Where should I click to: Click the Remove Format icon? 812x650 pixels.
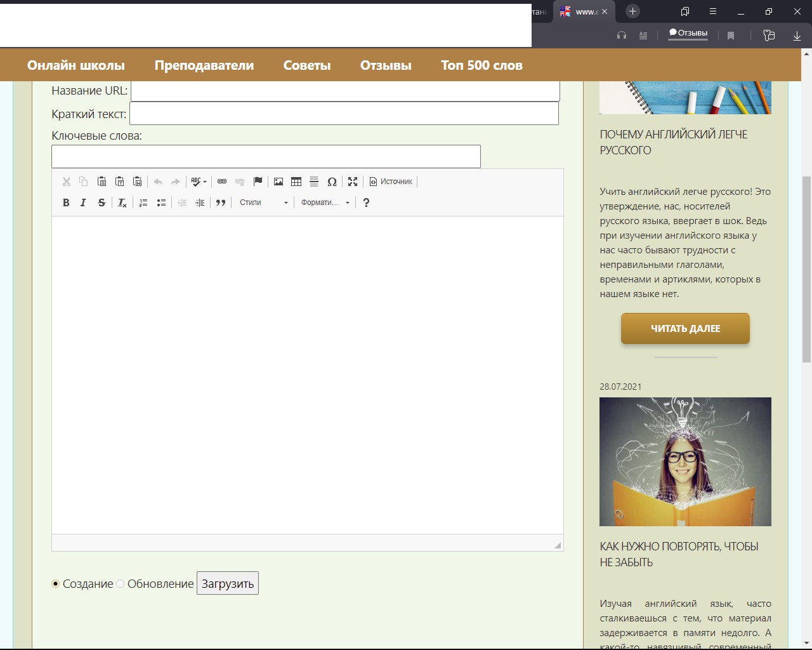122,202
